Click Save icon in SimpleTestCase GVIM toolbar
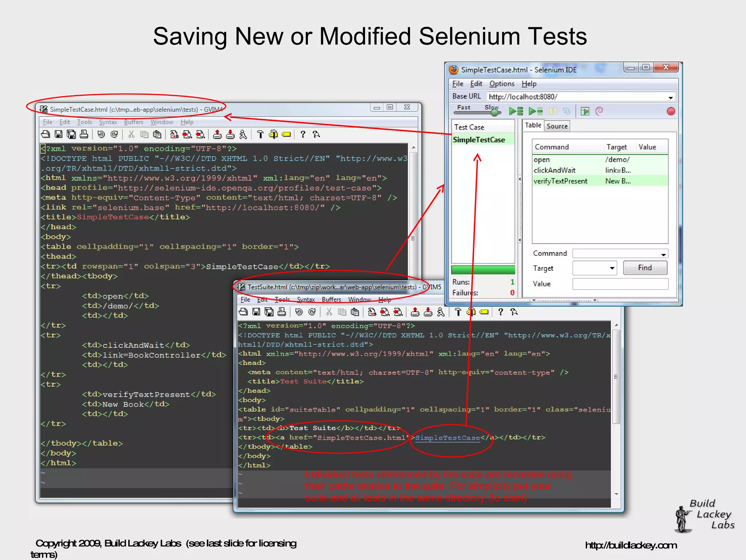Screen dimensions: 746x560 [58, 134]
